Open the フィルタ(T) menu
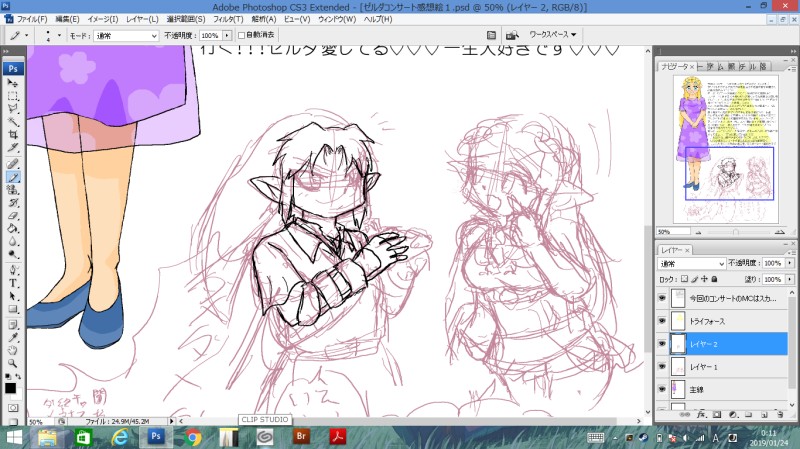The height and width of the screenshot is (449, 800). pyautogui.click(x=228, y=19)
